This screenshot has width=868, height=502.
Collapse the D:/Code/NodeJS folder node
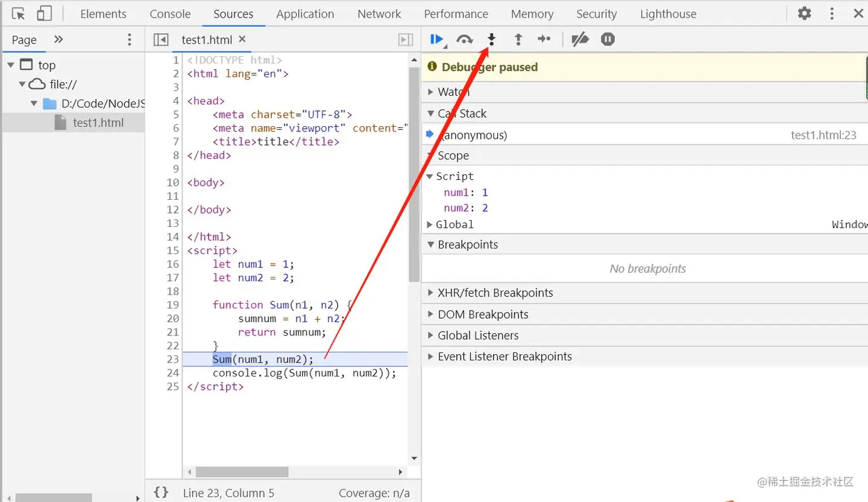[34, 104]
